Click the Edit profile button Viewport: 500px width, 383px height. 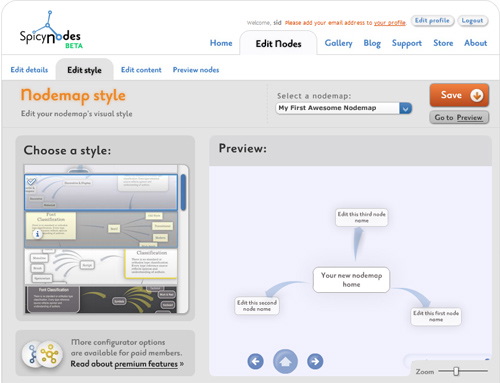click(x=432, y=21)
